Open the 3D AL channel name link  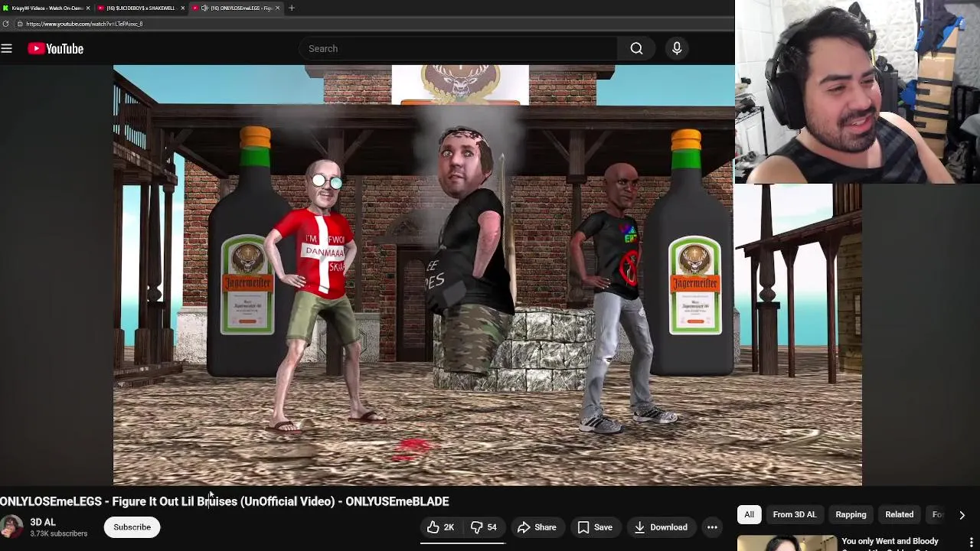[43, 522]
